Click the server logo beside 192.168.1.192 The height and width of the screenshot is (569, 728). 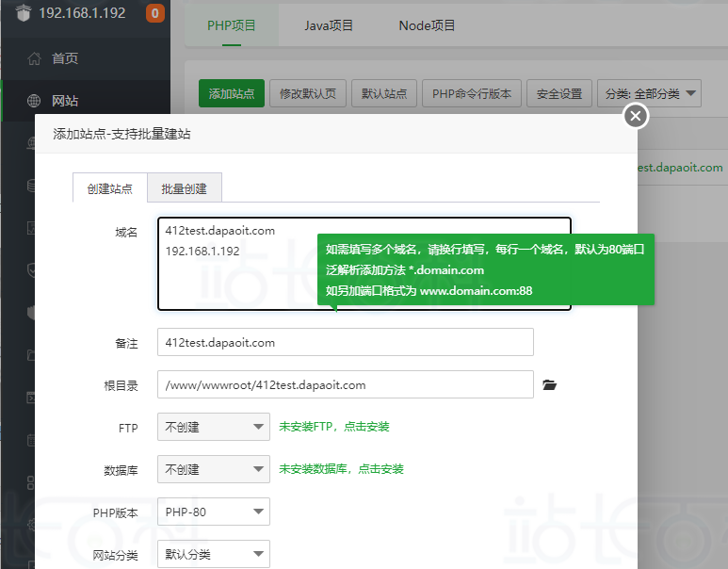(x=23, y=13)
